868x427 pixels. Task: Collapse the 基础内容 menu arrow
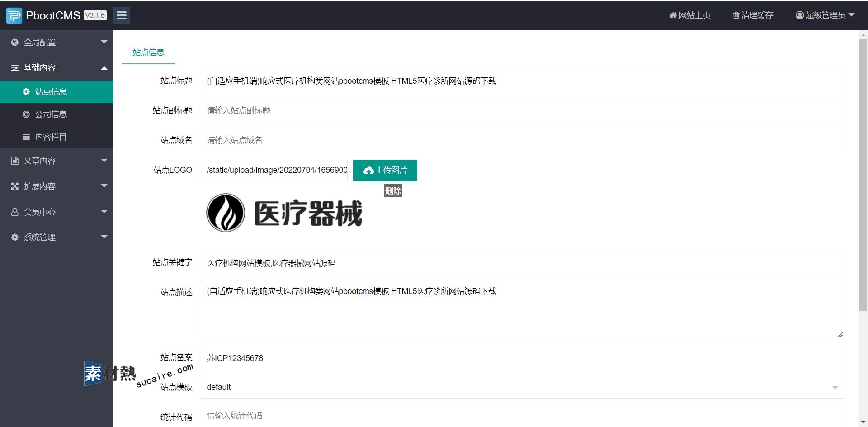(104, 68)
